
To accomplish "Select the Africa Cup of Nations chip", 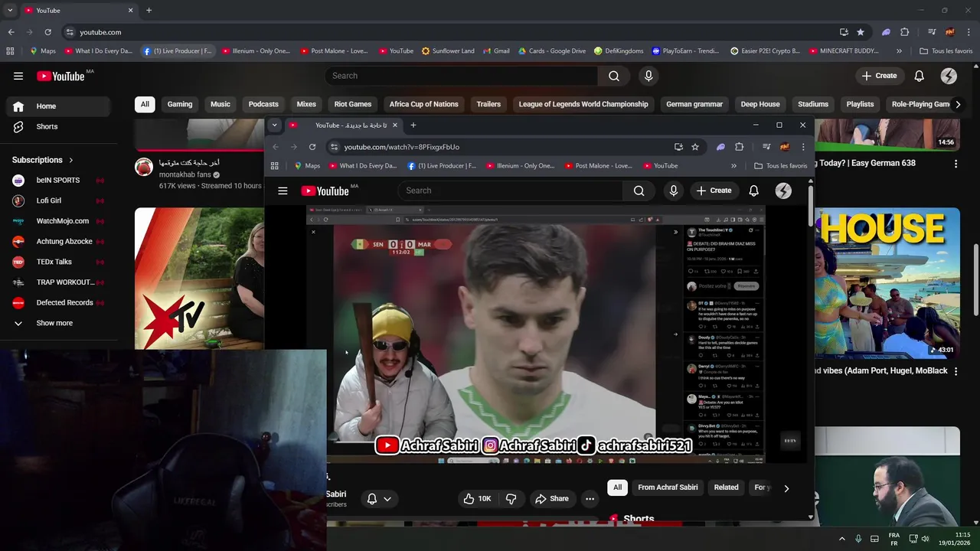I will click(x=424, y=104).
